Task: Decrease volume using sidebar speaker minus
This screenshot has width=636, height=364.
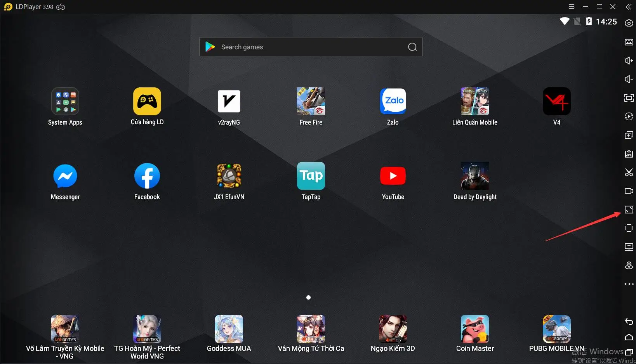Action: coord(629,79)
